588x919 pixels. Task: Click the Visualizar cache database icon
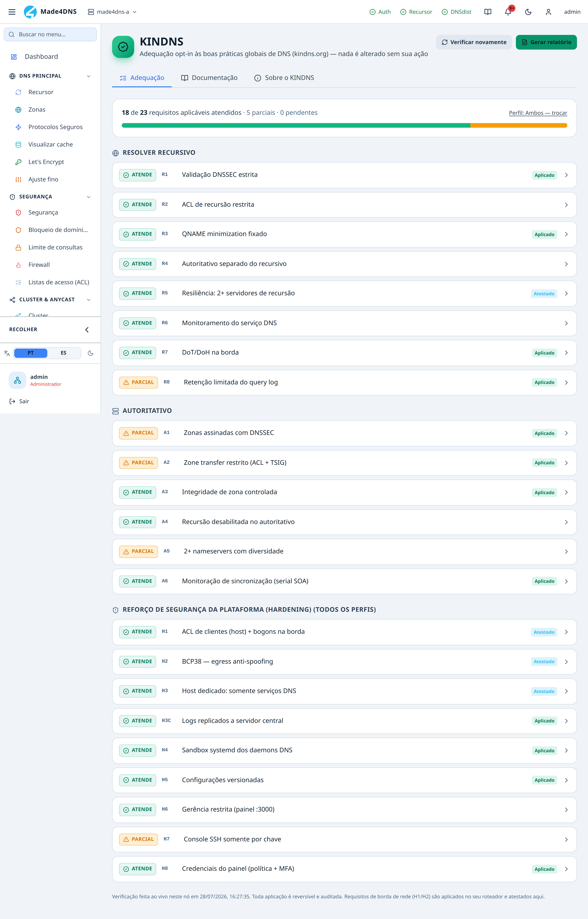click(x=18, y=145)
